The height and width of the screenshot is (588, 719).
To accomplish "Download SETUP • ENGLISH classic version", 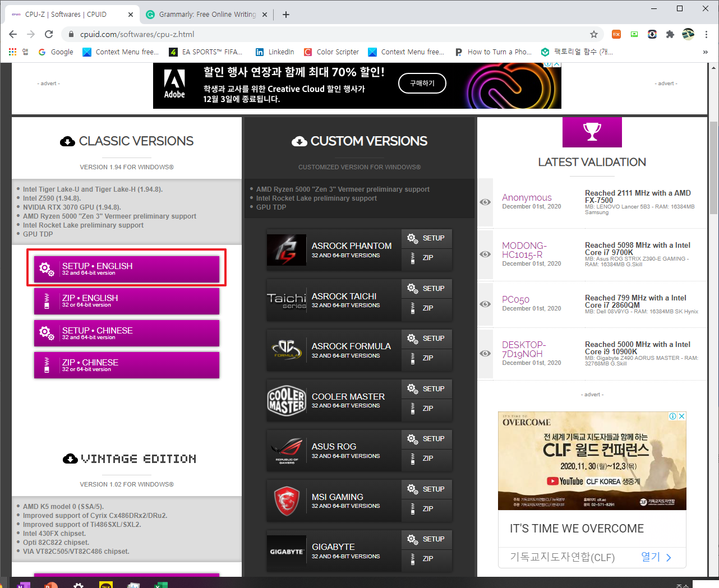I will pos(127,268).
